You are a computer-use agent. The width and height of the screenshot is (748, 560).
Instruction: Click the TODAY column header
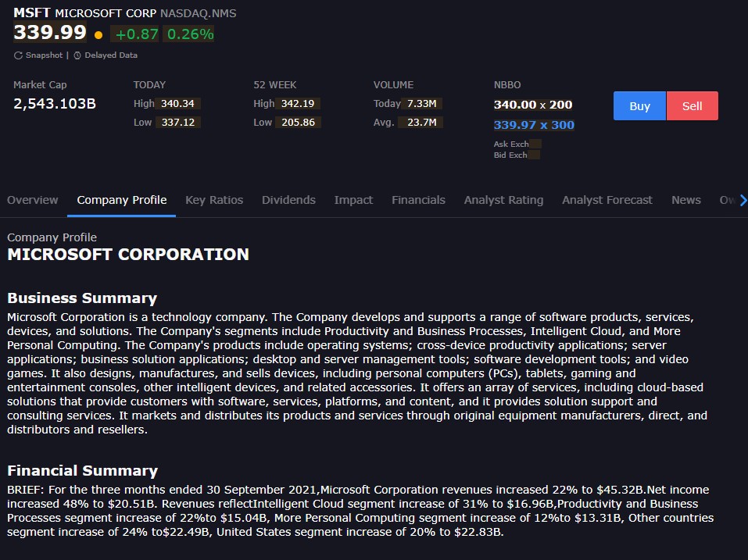(149, 85)
